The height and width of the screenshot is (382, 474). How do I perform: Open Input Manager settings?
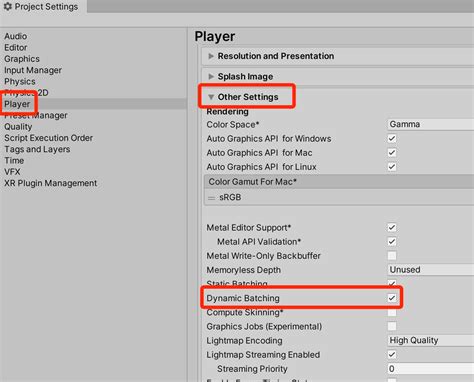coord(33,70)
